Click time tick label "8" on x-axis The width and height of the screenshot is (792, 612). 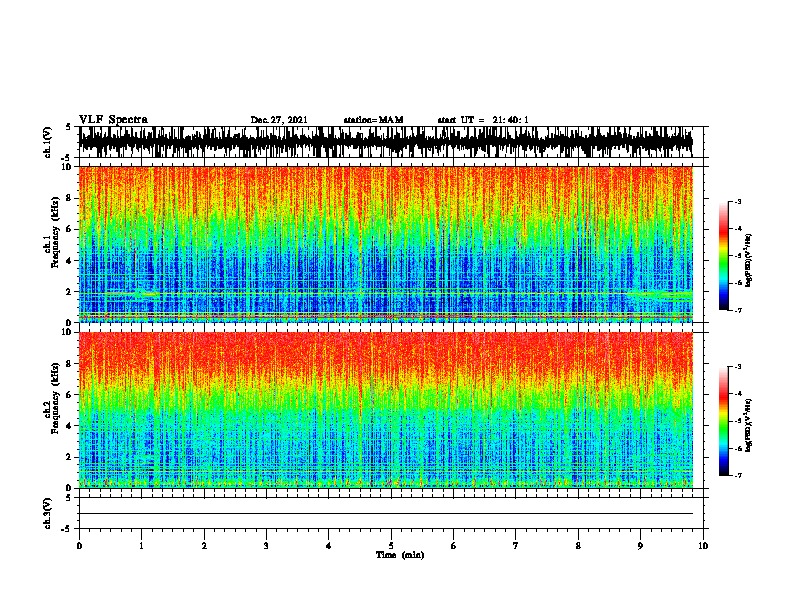[x=578, y=546]
